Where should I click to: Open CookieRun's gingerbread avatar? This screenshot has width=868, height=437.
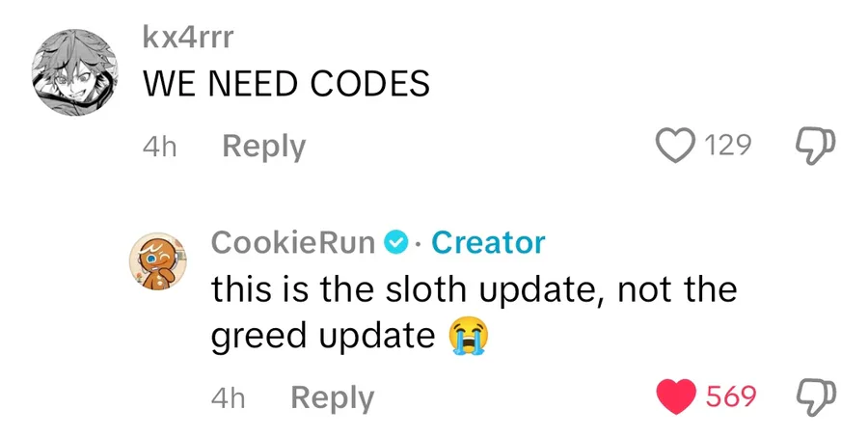(x=158, y=261)
